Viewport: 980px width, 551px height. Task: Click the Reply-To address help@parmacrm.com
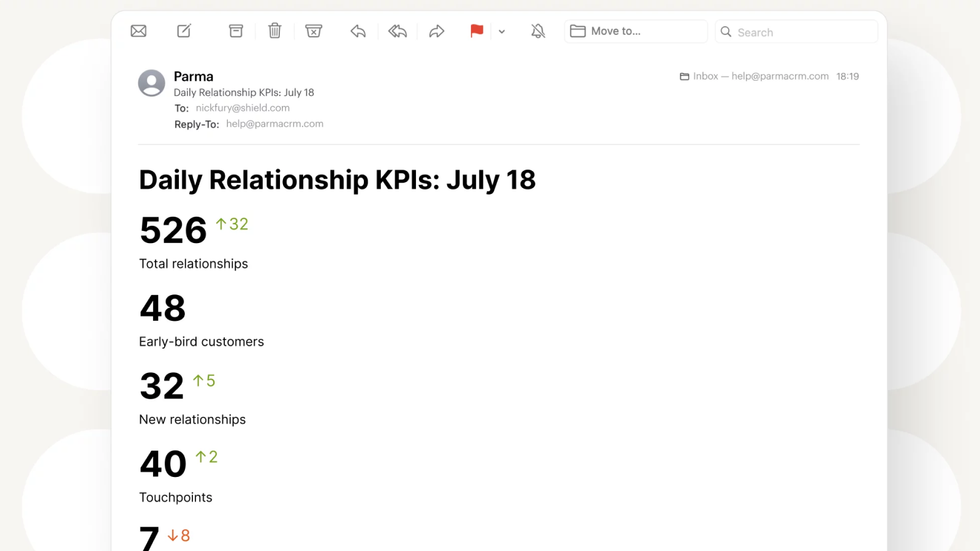[x=274, y=123]
